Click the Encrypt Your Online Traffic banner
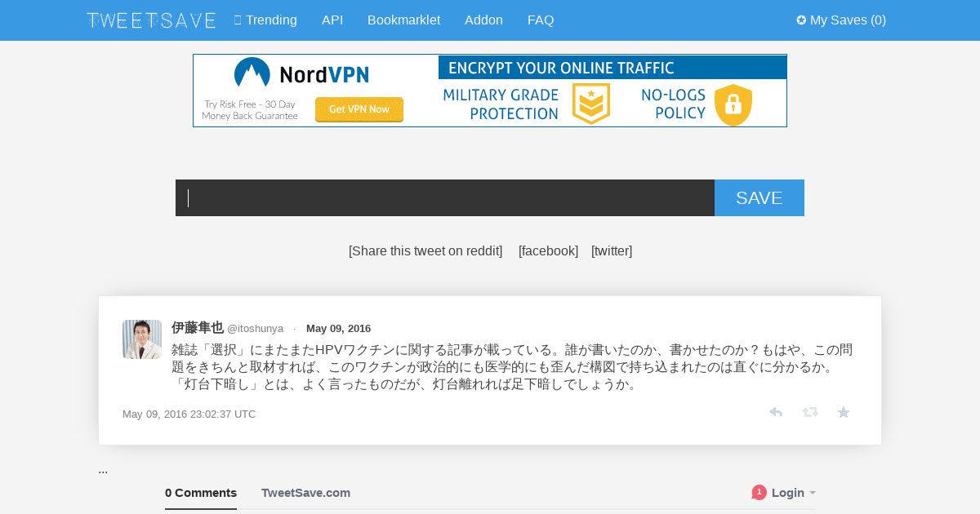Screen dimensions: 980x514 (612, 68)
